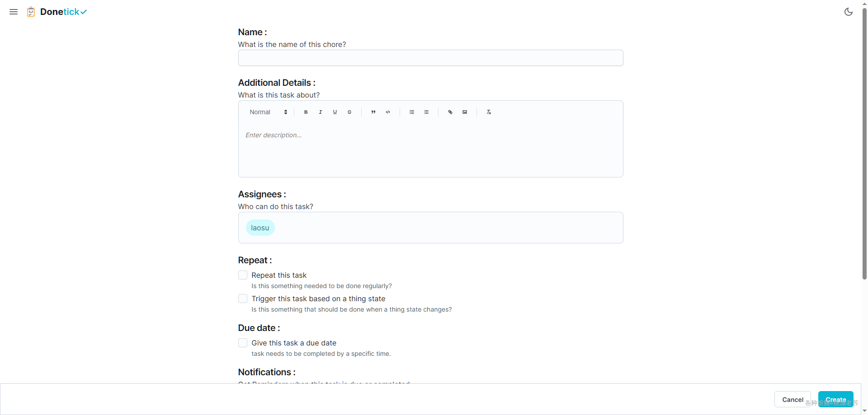This screenshot has height=415, width=868.
Task: Apply bold formatting in description editor
Action: (306, 112)
